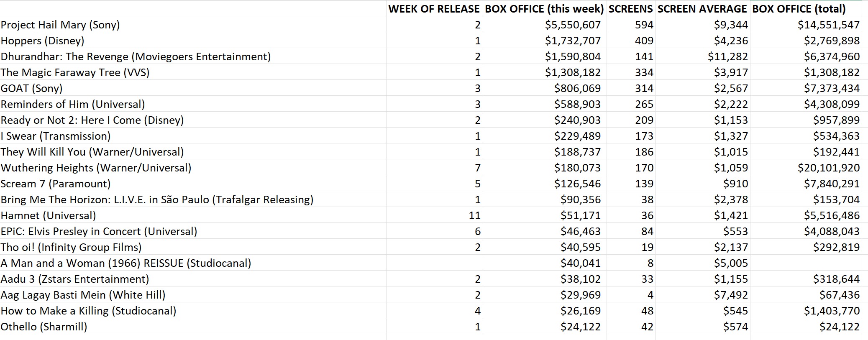Select the empty total cell for A Man and a Woman

pos(805,263)
